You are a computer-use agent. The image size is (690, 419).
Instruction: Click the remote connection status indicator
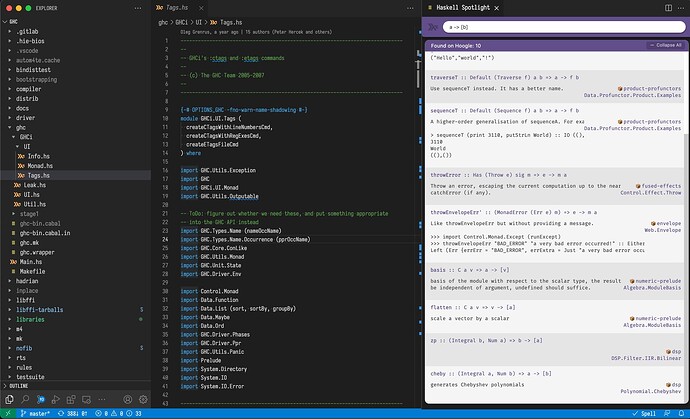pos(7,412)
